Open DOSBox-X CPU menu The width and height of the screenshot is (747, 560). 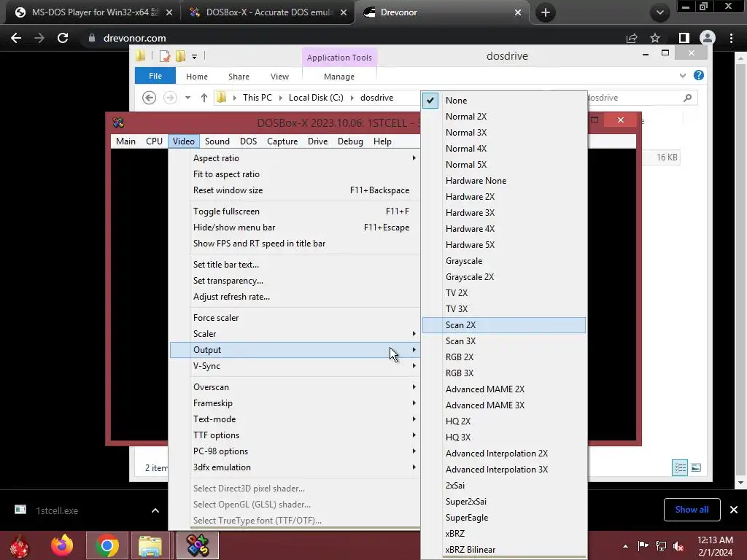(155, 141)
